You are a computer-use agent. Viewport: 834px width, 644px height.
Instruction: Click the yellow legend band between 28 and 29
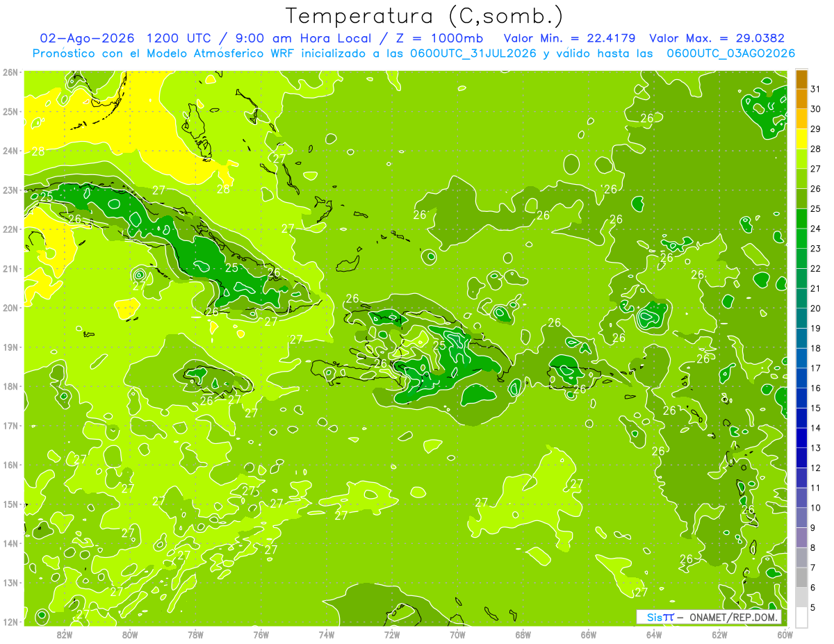pos(802,139)
